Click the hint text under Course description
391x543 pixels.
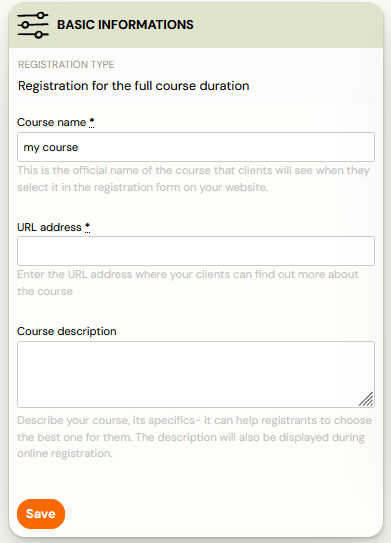[194, 437]
